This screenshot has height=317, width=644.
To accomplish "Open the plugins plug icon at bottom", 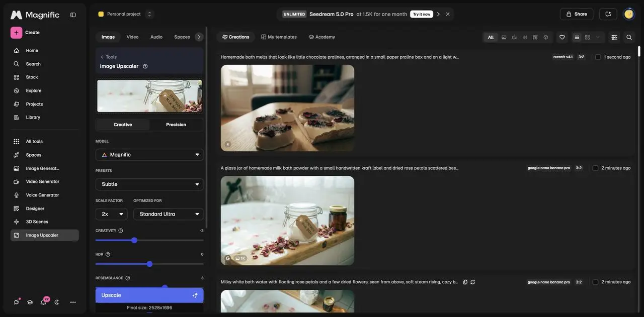I will 17,302.
